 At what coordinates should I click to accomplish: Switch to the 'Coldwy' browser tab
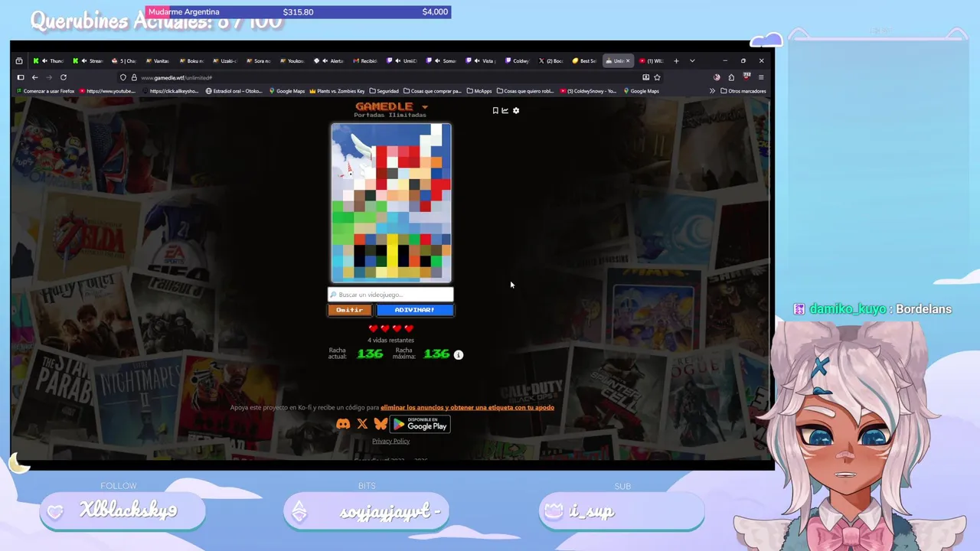click(x=517, y=60)
